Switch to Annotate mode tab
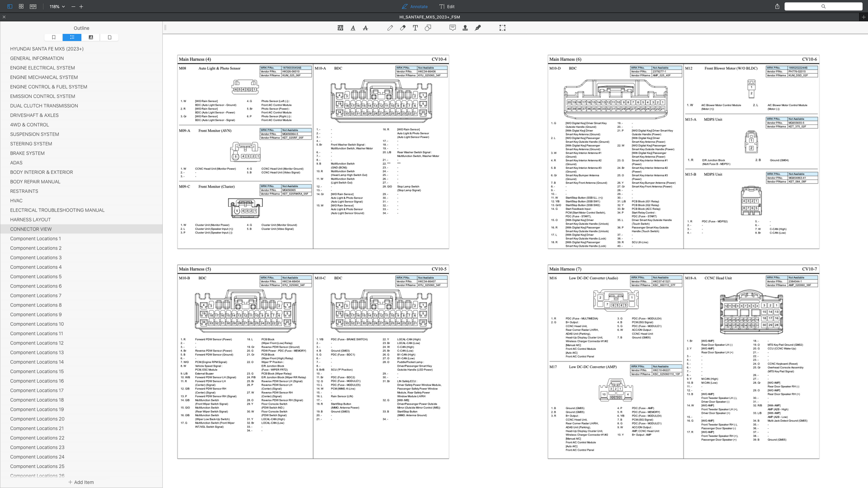This screenshot has width=868, height=488. [x=415, y=7]
